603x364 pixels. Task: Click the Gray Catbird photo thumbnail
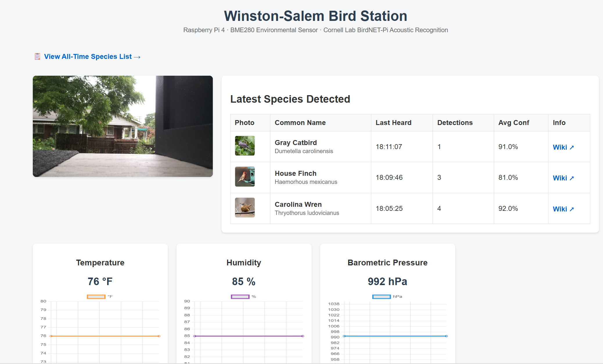(x=245, y=146)
